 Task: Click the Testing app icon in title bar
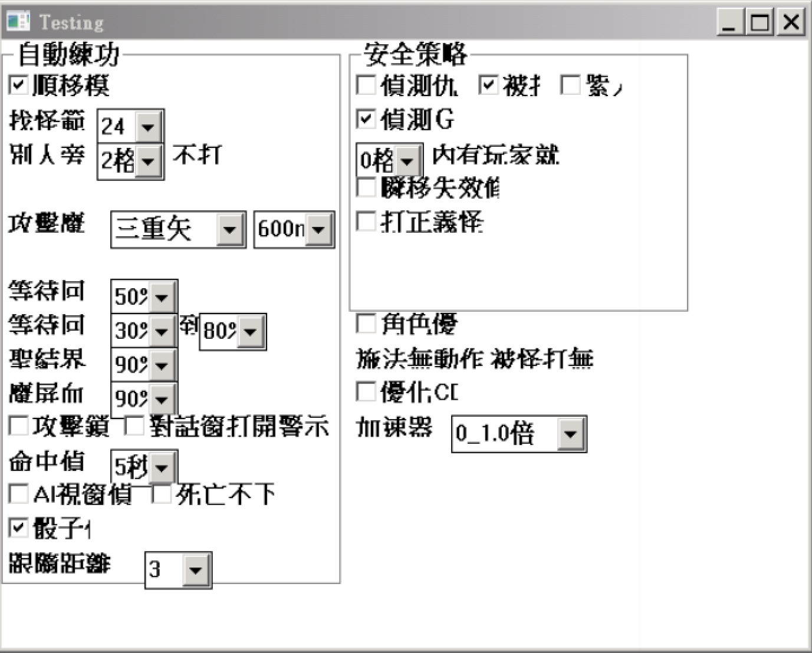(18, 22)
